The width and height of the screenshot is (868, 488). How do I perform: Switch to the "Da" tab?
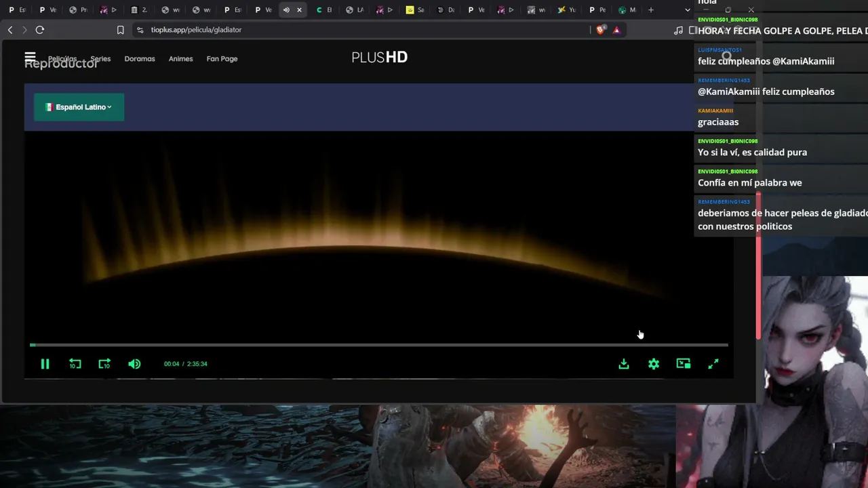[446, 10]
